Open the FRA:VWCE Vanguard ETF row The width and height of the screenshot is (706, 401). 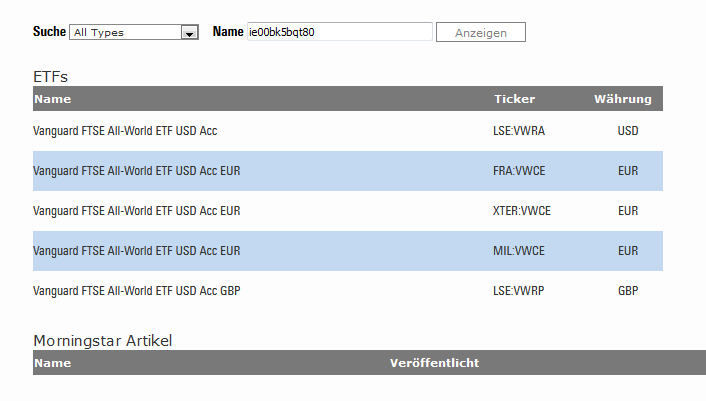136,171
